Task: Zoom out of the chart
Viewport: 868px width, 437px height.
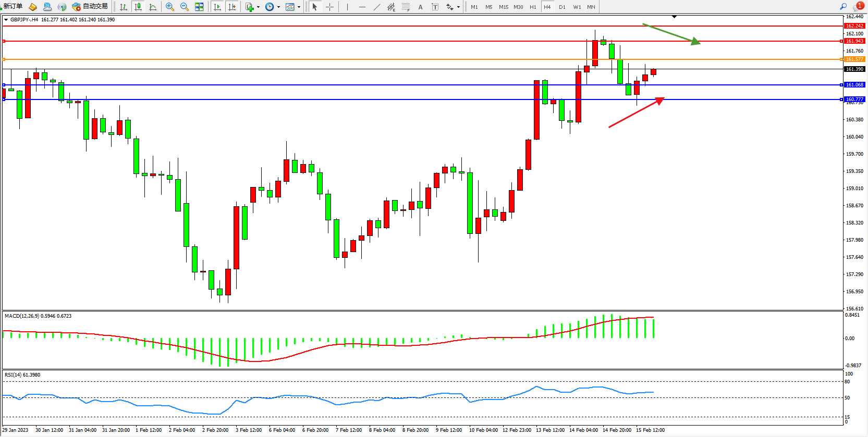Action: 185,7
